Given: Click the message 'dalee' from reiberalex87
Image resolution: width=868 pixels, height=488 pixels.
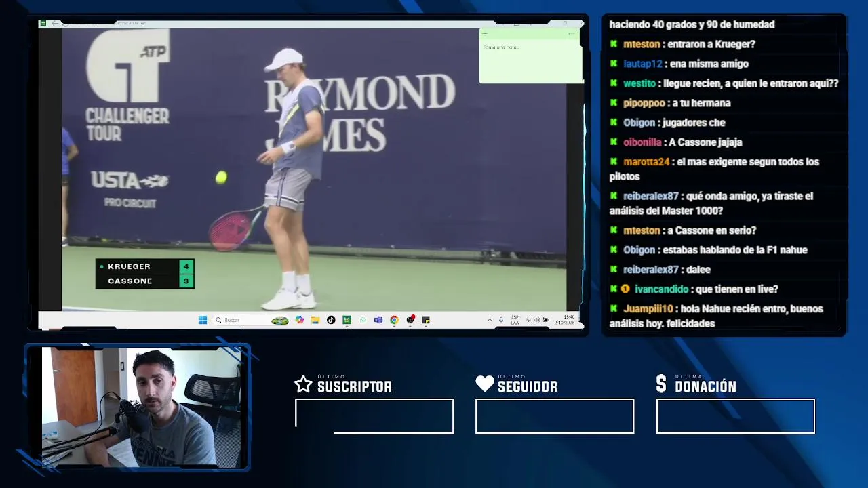Looking at the screenshot, I should click(698, 270).
